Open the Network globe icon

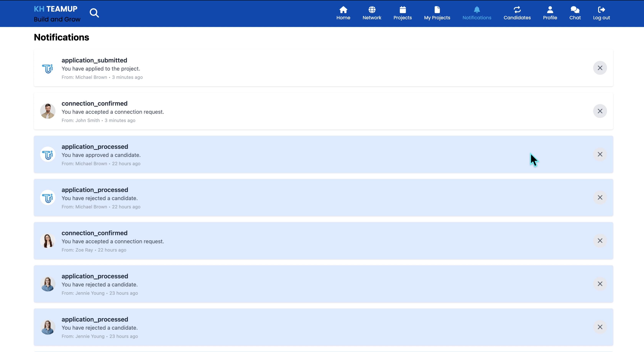tap(372, 10)
